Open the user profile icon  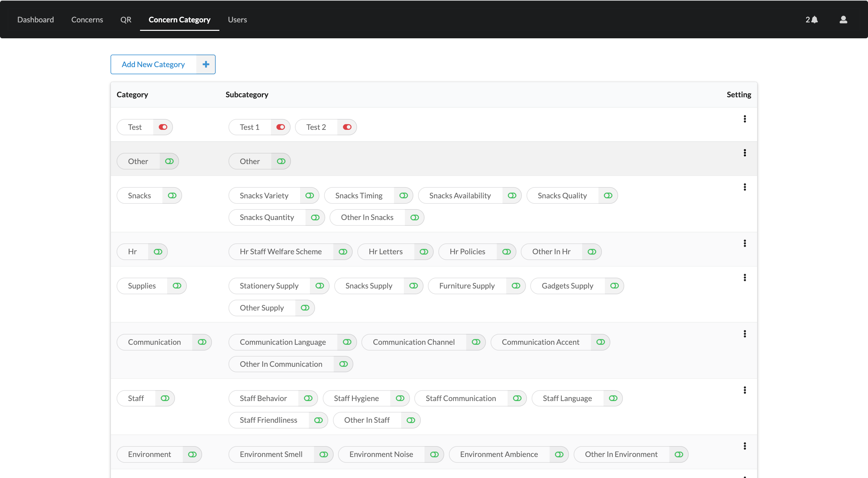[x=843, y=20]
